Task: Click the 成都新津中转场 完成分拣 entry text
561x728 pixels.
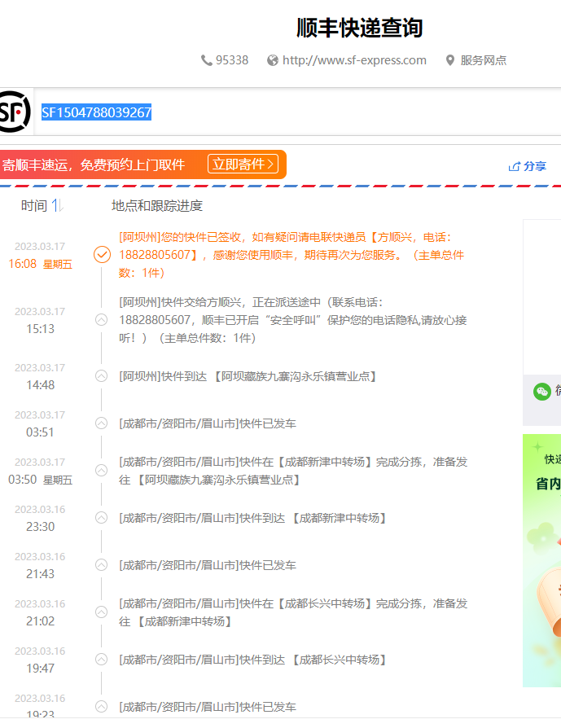Action: pos(293,471)
